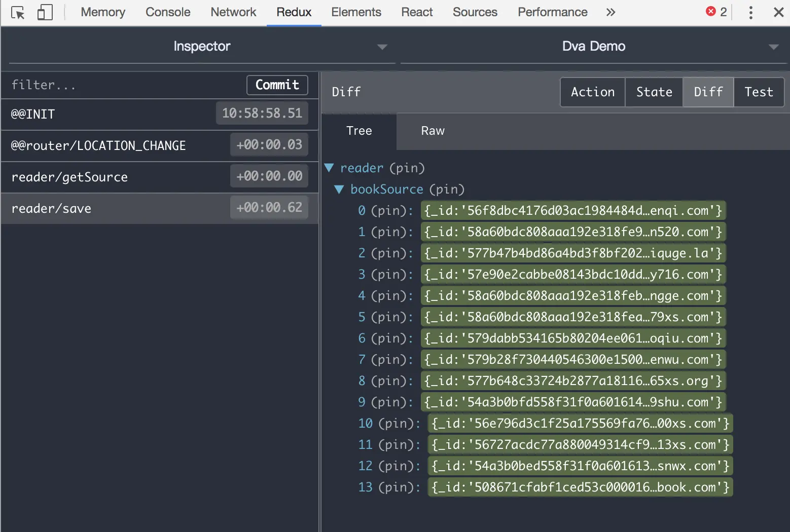
Task: Open the Sources tab
Action: click(x=475, y=12)
